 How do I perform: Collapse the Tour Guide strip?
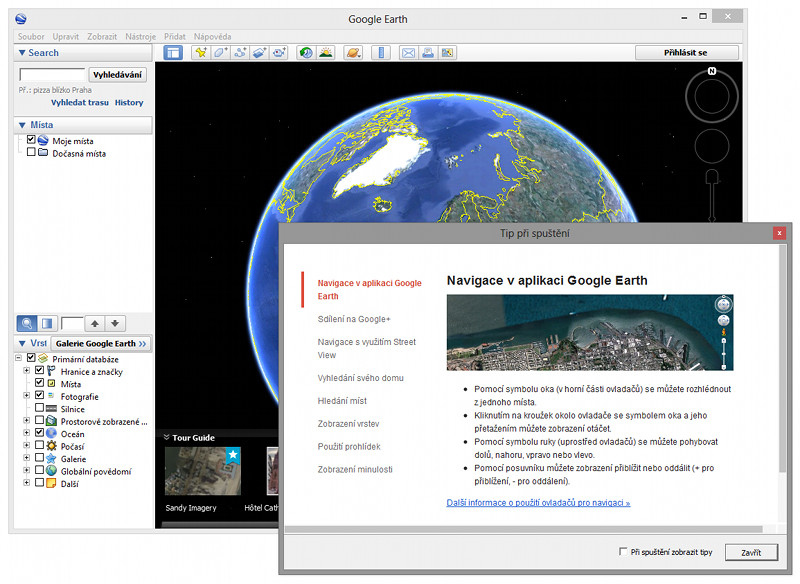pyautogui.click(x=166, y=437)
